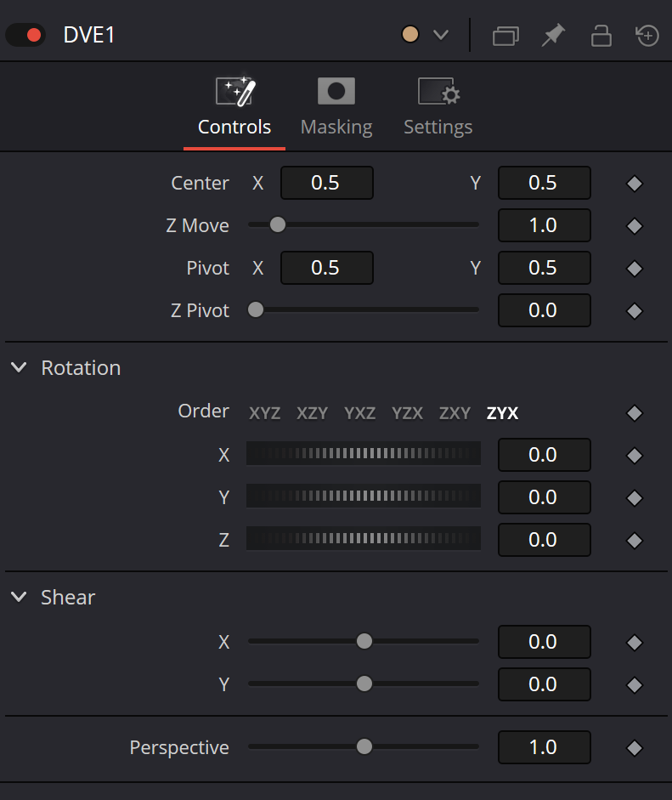Click the Perspective slider handle
The height and width of the screenshot is (800, 672).
[364, 746]
